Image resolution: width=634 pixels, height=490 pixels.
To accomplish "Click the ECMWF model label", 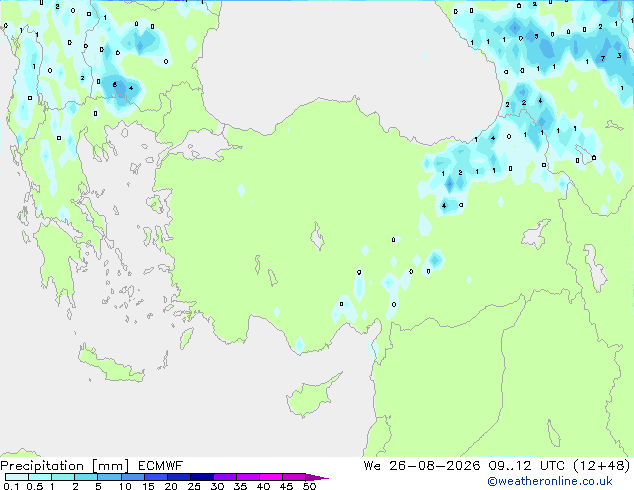I will (161, 466).
